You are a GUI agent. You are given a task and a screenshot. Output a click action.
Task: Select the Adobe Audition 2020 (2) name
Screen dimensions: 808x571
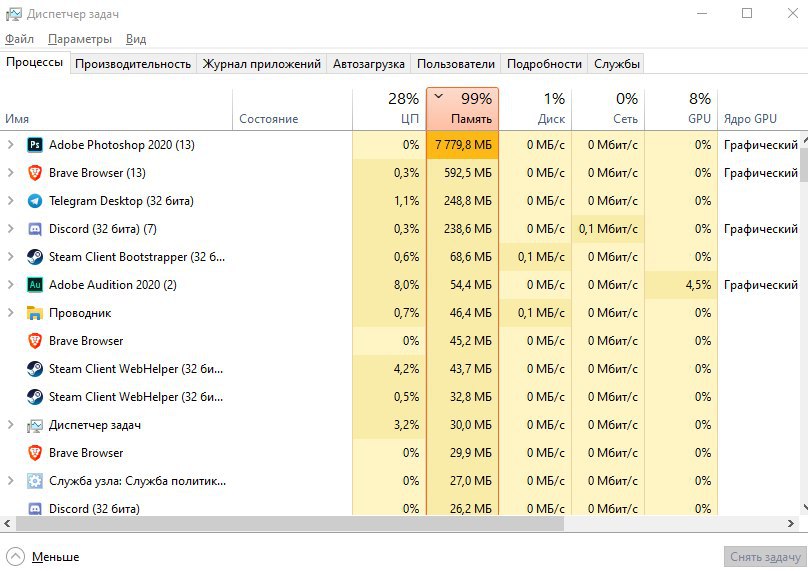pos(113,285)
